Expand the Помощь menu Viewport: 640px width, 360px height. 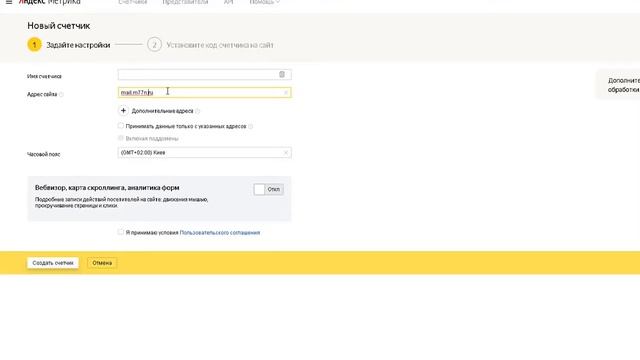pyautogui.click(x=264, y=2)
